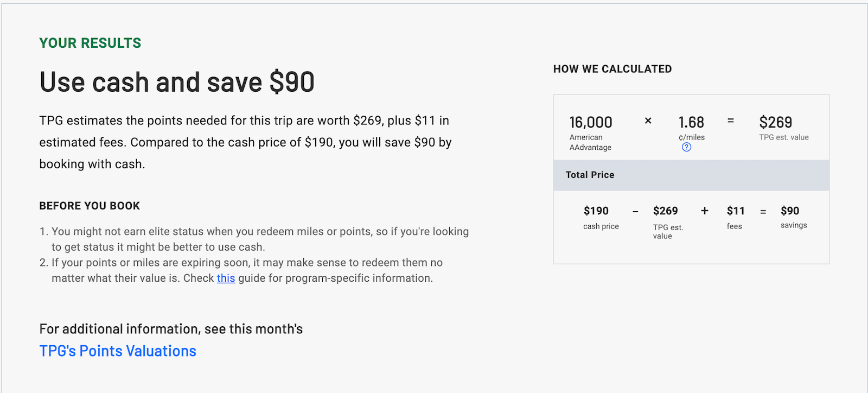The height and width of the screenshot is (393, 868).
Task: Select the 'Use cash and save $90' heading
Action: (x=177, y=83)
